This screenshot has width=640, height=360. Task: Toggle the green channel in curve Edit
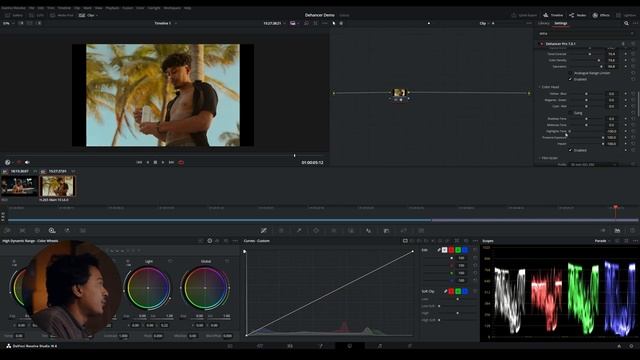click(458, 250)
